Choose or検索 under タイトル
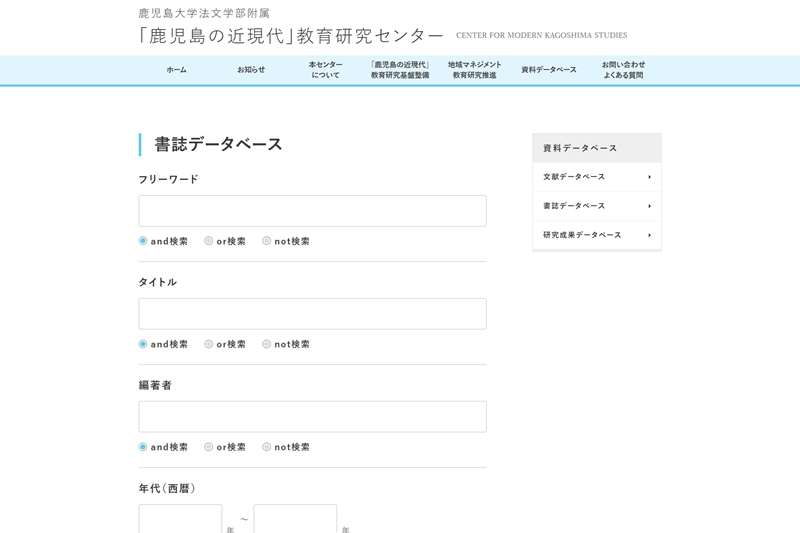This screenshot has width=800, height=533. 209,344
